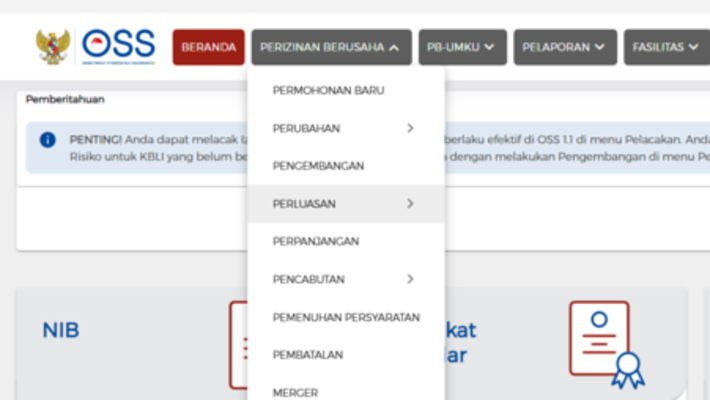This screenshot has width=710, height=400.
Task: Click the Pemberitahuan heading
Action: coord(65,99)
